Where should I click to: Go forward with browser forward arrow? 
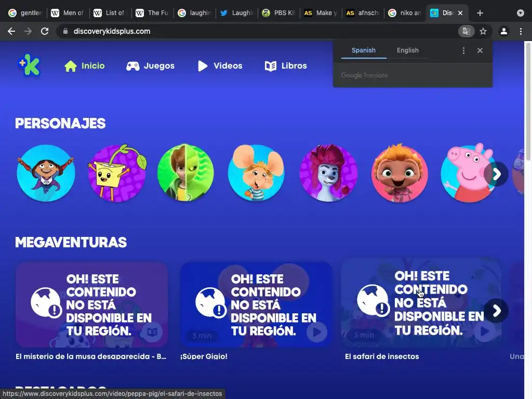click(x=28, y=31)
